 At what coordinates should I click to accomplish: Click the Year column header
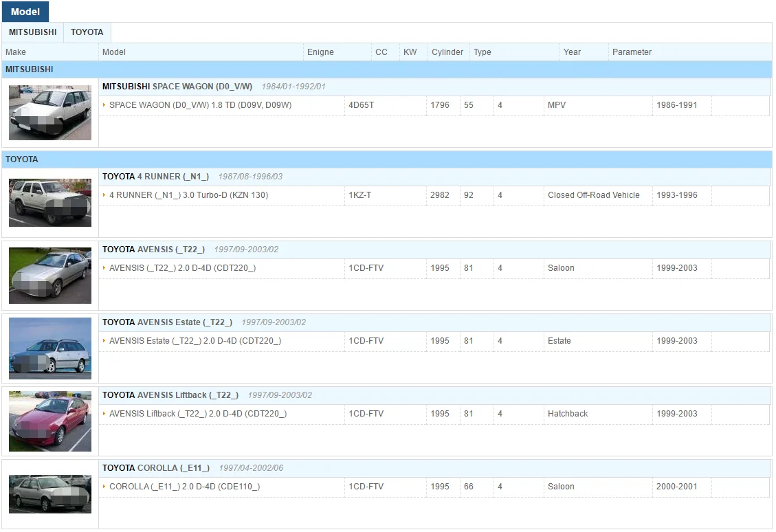(x=584, y=52)
